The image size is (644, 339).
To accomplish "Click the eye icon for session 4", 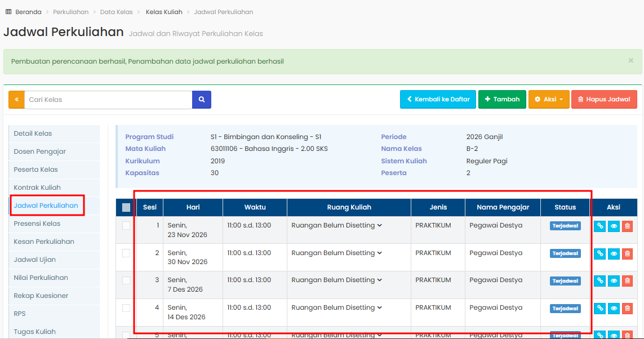I will [x=614, y=308].
